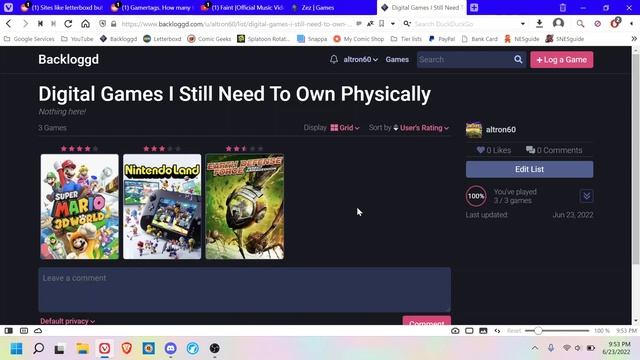Image resolution: width=640 pixels, height=360 pixels.
Task: Open the Reader view icon in address bar
Action: click(x=359, y=24)
